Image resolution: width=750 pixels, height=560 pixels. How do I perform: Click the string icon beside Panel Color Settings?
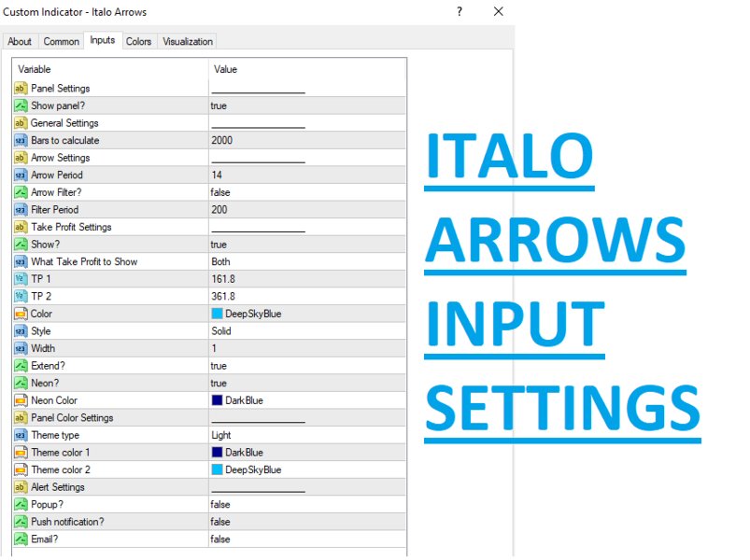(21, 417)
